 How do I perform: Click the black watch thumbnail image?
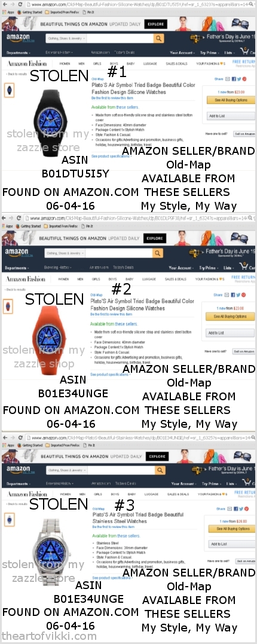click(x=9, y=90)
